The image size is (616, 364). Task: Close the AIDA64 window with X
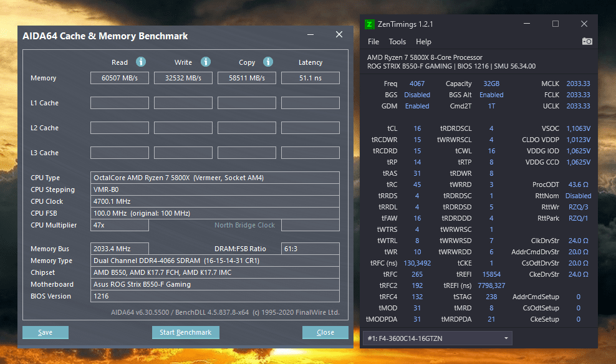(339, 34)
